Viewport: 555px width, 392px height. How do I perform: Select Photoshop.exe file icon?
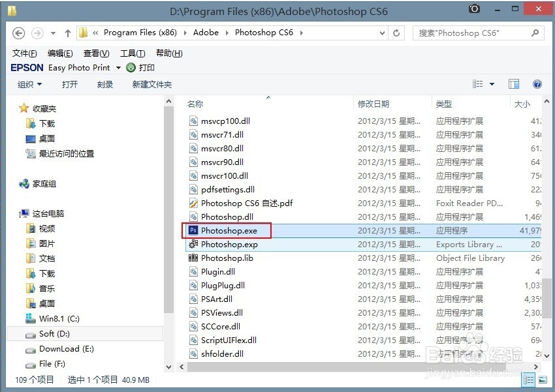pos(193,230)
